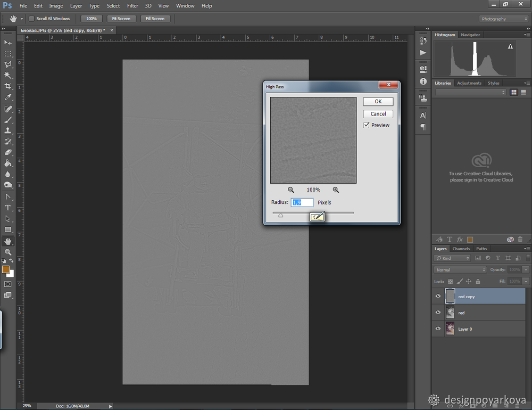This screenshot has width=532, height=410.
Task: Switch libraries to grid view
Action: (514, 92)
